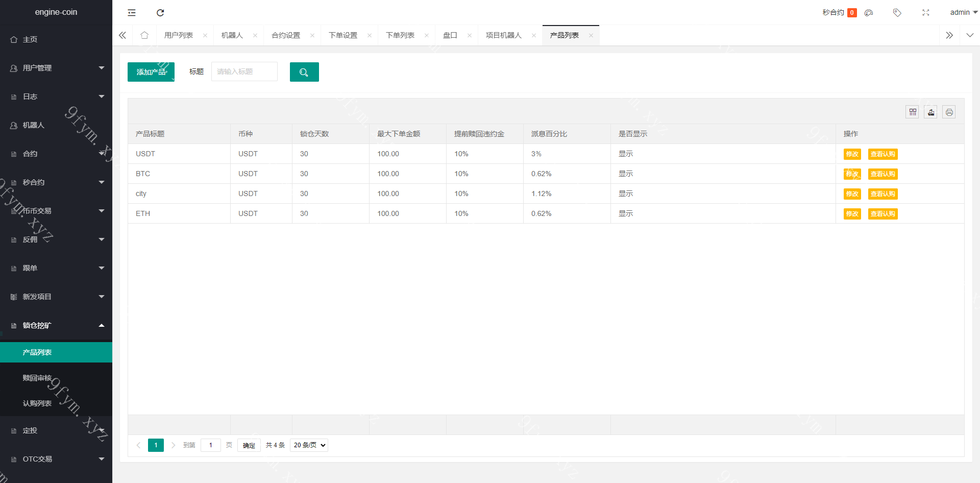The height and width of the screenshot is (483, 980).
Task: Click the 确定 pagination button
Action: [249, 445]
